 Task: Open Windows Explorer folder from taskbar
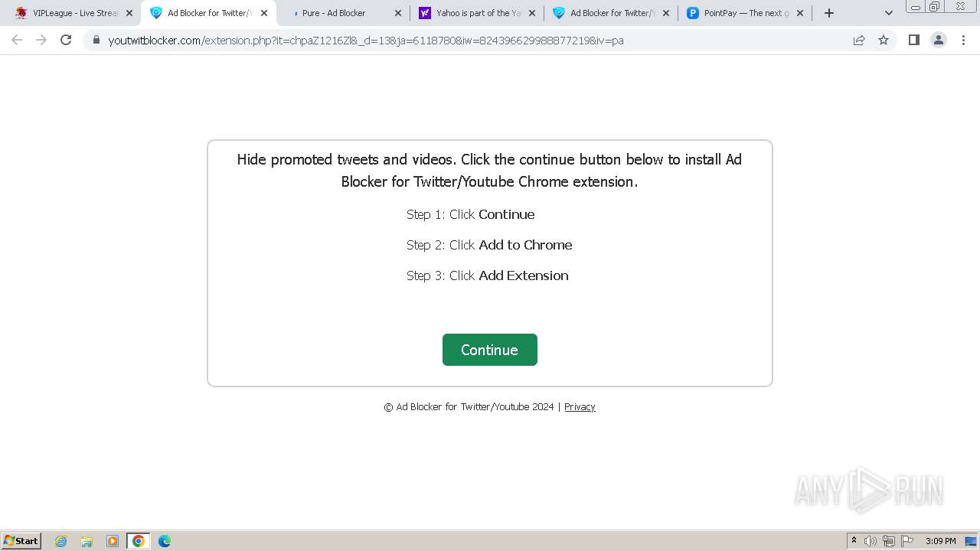pyautogui.click(x=87, y=541)
